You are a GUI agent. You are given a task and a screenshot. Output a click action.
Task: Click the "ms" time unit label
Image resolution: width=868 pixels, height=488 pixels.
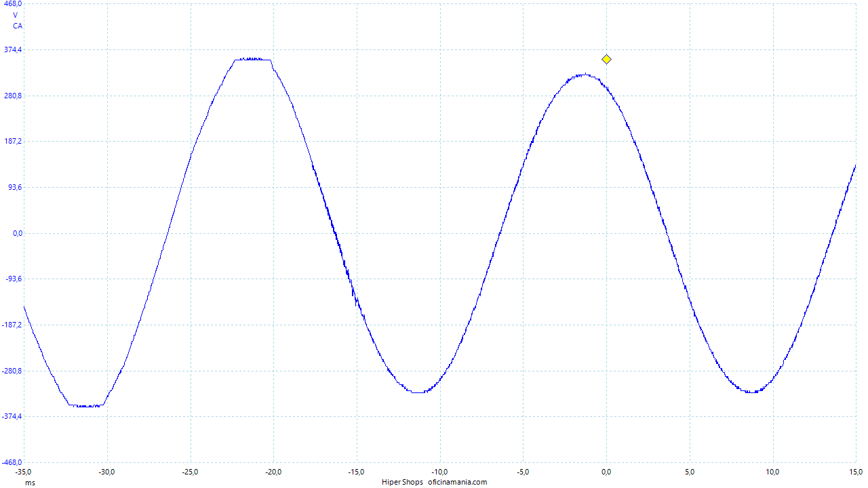[x=31, y=483]
